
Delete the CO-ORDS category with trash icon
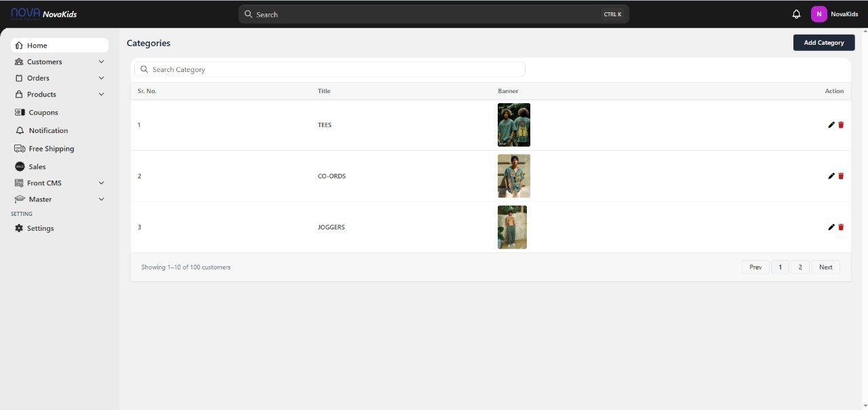(x=841, y=176)
